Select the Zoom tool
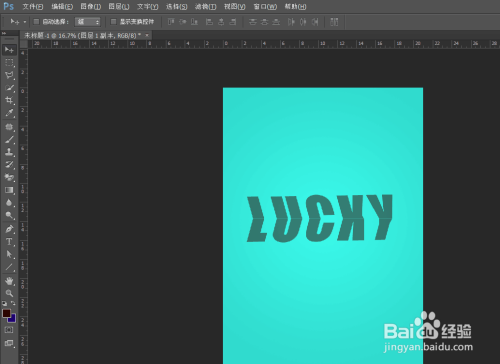The width and height of the screenshot is (500, 364). [9, 293]
